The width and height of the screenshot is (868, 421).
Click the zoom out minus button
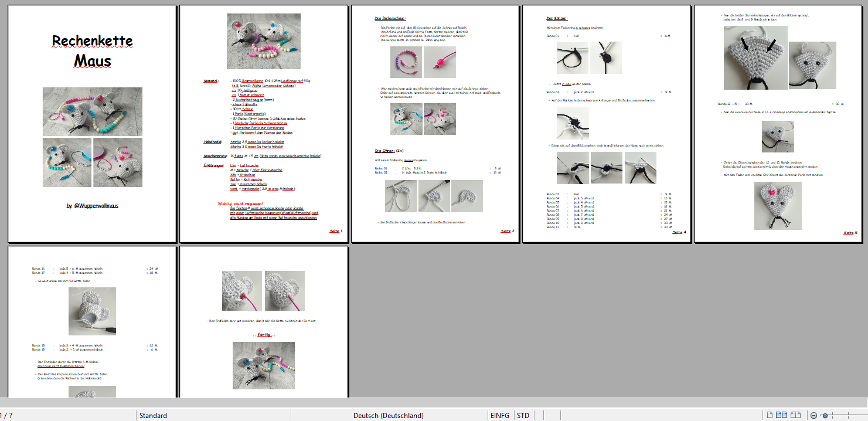coord(813,415)
